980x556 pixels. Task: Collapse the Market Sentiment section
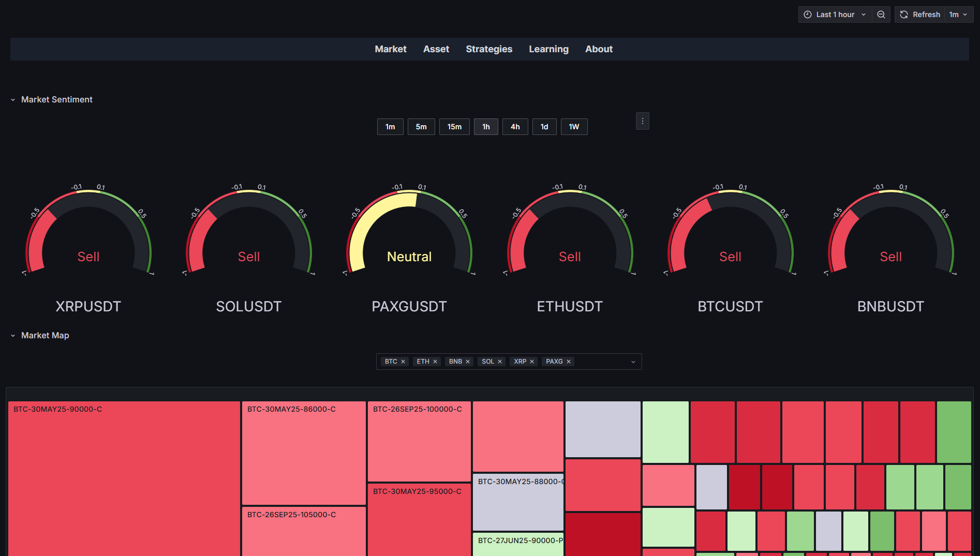click(x=13, y=100)
